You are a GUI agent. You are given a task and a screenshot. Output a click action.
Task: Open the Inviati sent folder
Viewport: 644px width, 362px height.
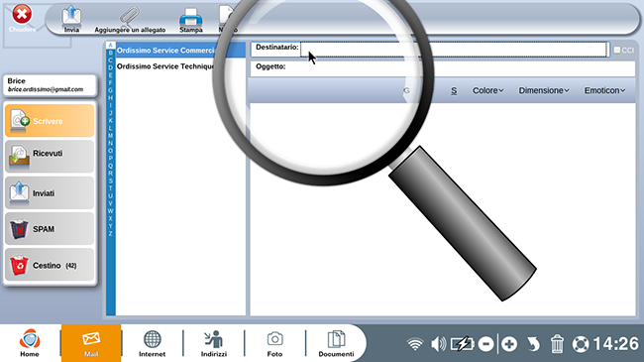(50, 192)
